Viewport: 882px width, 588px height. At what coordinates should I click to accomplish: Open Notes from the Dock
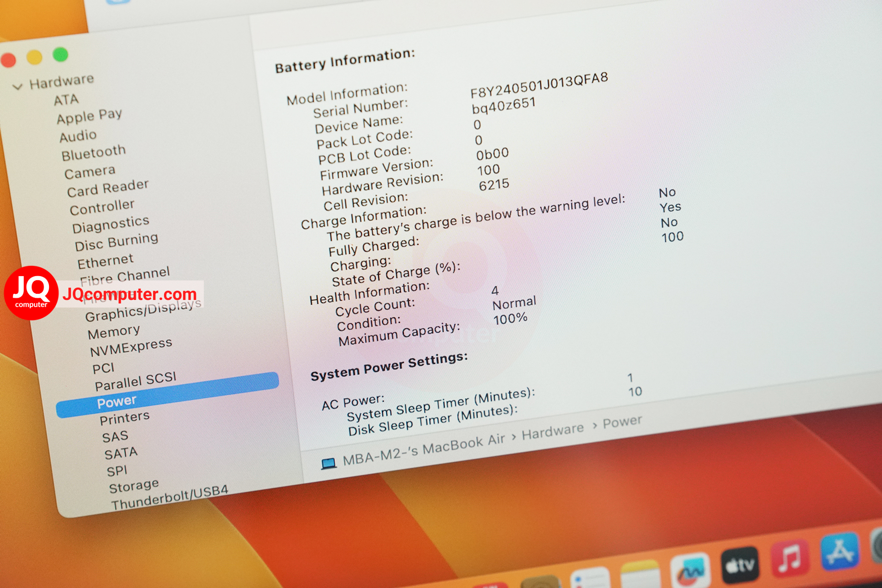click(x=640, y=574)
